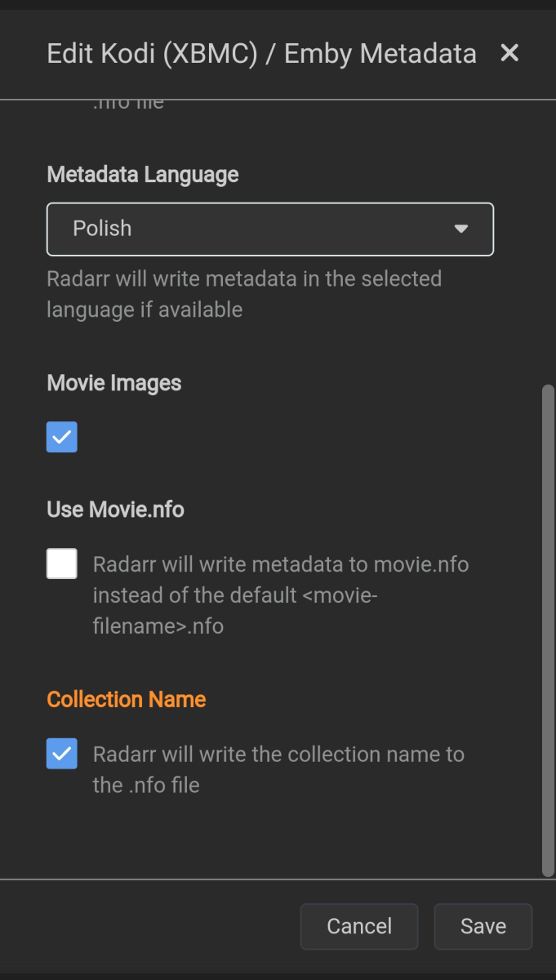Click the Metadata Language heading
The image size is (556, 980).
click(142, 174)
